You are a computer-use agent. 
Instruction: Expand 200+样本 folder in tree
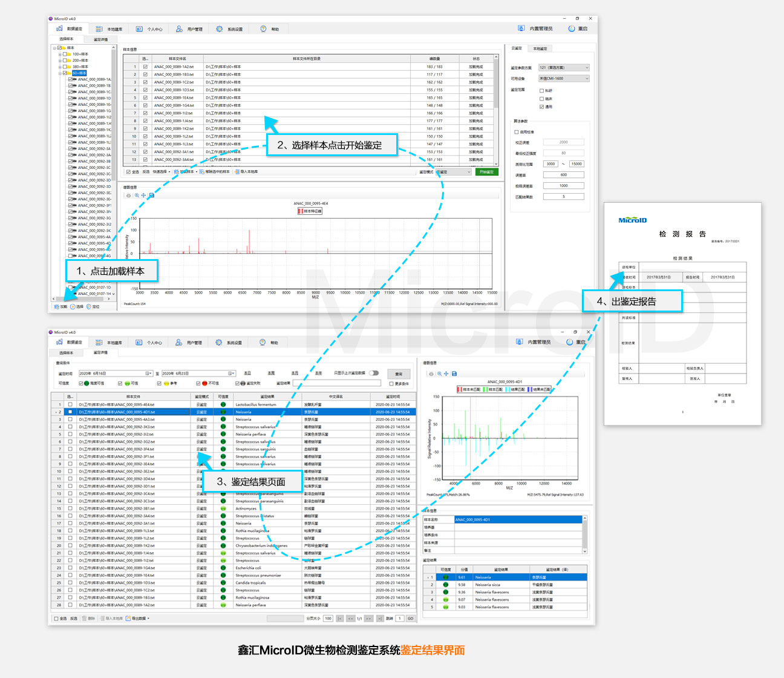60,61
